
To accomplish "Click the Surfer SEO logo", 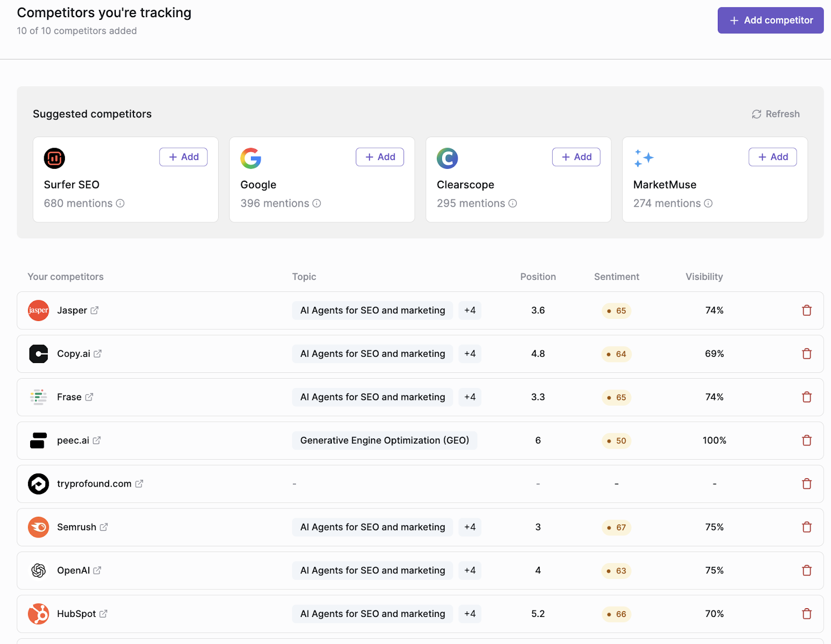I will pyautogui.click(x=55, y=158).
